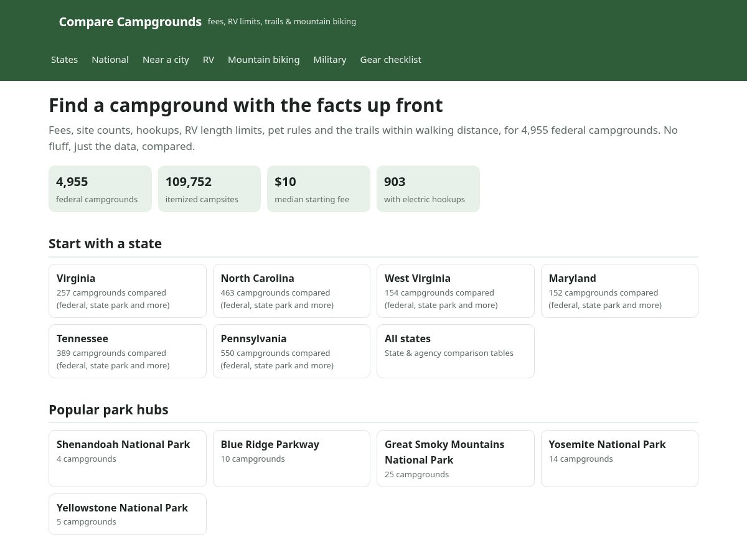Click the '4 campgrounds' count text
Viewport: 747px width, 560px height.
click(87, 459)
